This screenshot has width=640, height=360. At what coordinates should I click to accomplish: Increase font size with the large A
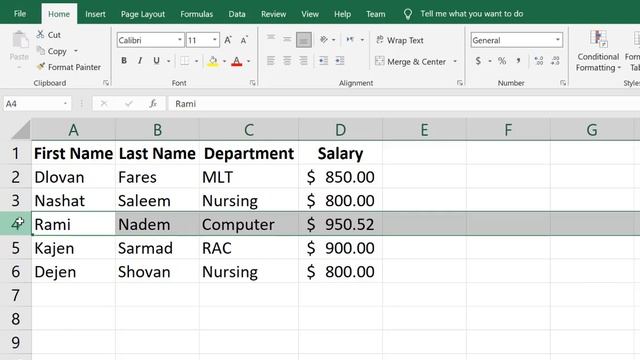[228, 40]
